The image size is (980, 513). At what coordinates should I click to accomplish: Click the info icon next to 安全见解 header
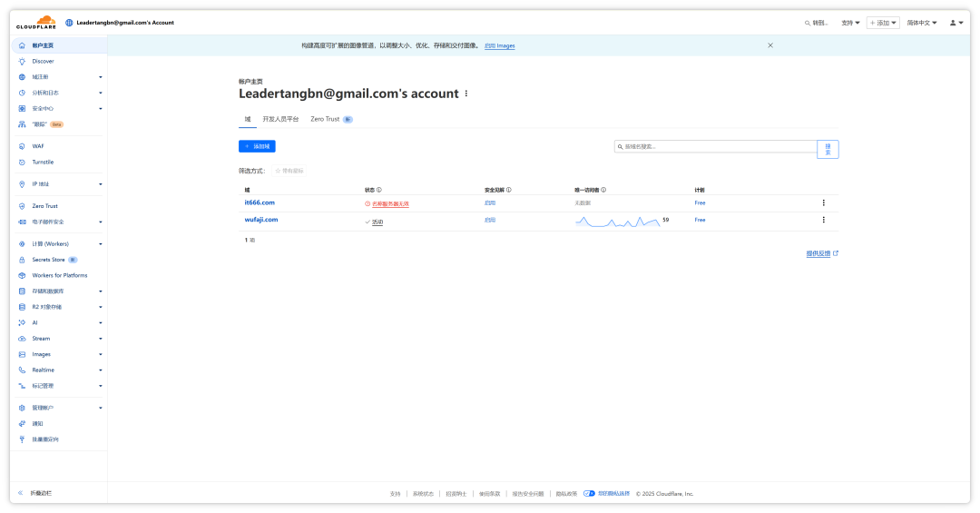pyautogui.click(x=509, y=190)
